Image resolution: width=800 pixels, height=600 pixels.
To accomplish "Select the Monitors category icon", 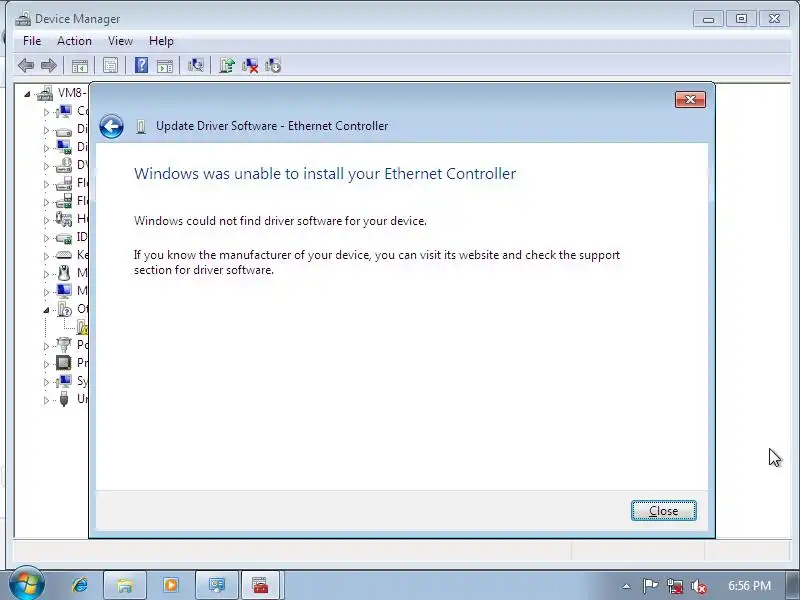I will click(64, 291).
